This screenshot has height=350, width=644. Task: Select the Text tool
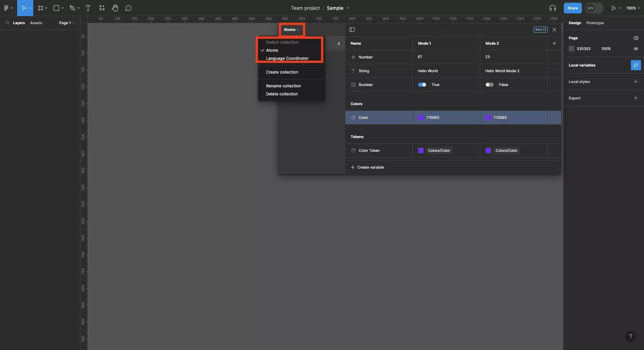(88, 8)
